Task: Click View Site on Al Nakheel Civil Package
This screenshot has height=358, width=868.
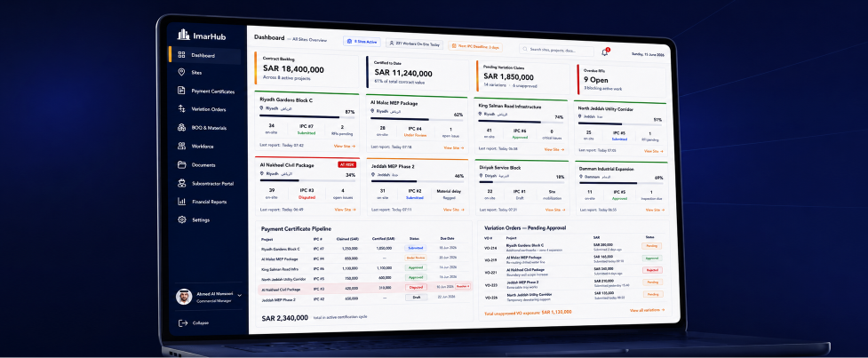Action: (x=345, y=210)
